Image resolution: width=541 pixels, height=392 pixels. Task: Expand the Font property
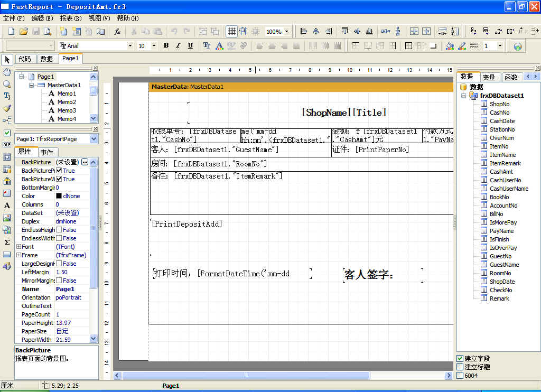click(x=18, y=247)
